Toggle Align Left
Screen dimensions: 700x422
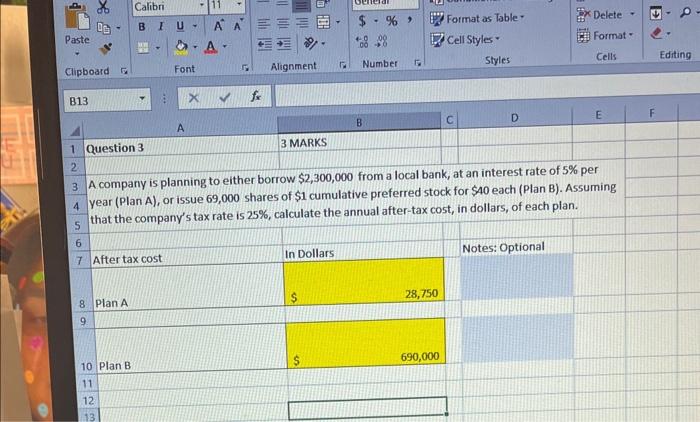click(x=264, y=24)
